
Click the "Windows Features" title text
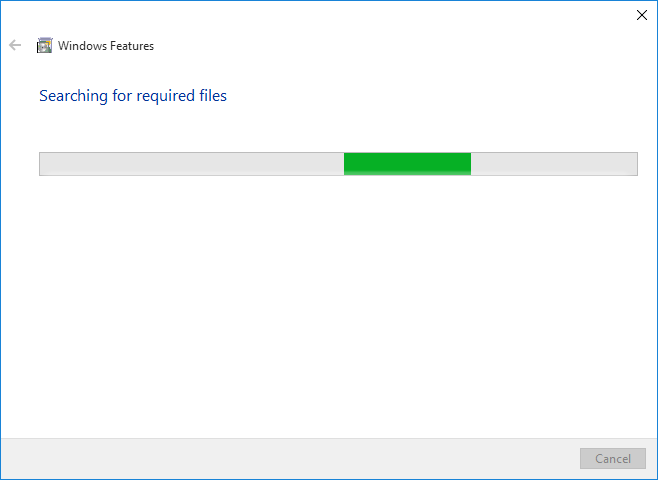pos(106,45)
